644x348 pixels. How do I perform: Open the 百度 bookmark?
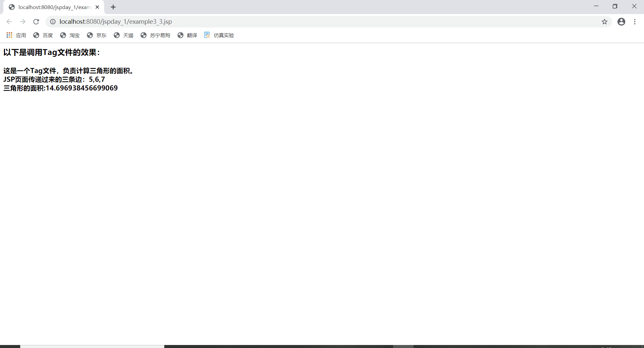[x=48, y=35]
